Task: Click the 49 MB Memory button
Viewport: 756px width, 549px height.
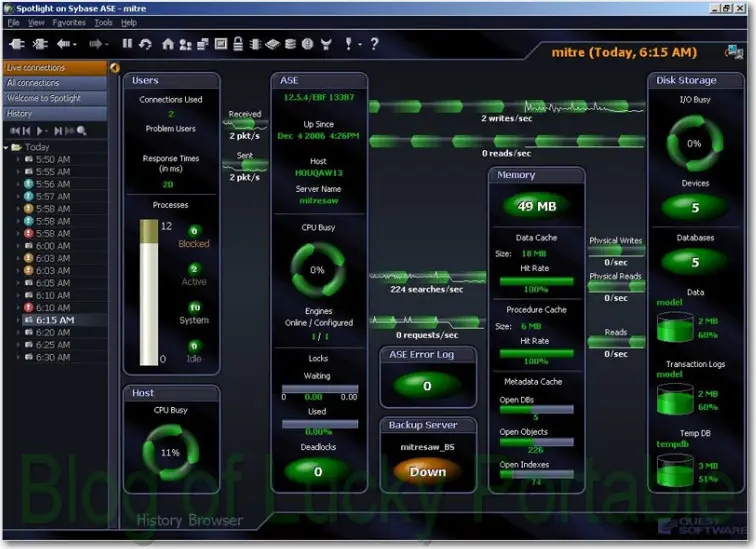Action: pos(537,206)
